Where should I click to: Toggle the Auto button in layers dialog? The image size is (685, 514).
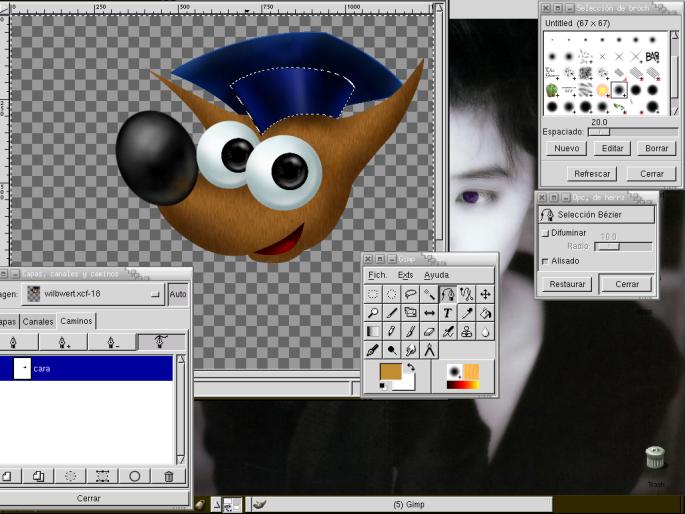click(x=178, y=294)
